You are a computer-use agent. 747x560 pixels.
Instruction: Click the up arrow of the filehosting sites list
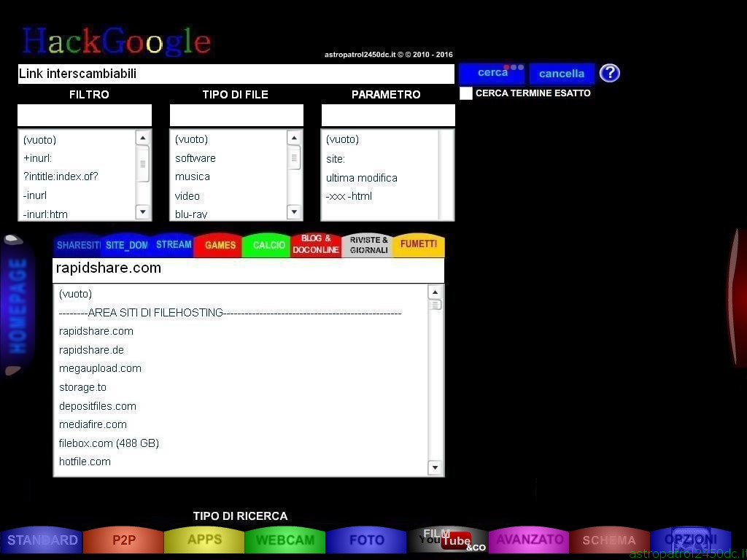click(435, 292)
